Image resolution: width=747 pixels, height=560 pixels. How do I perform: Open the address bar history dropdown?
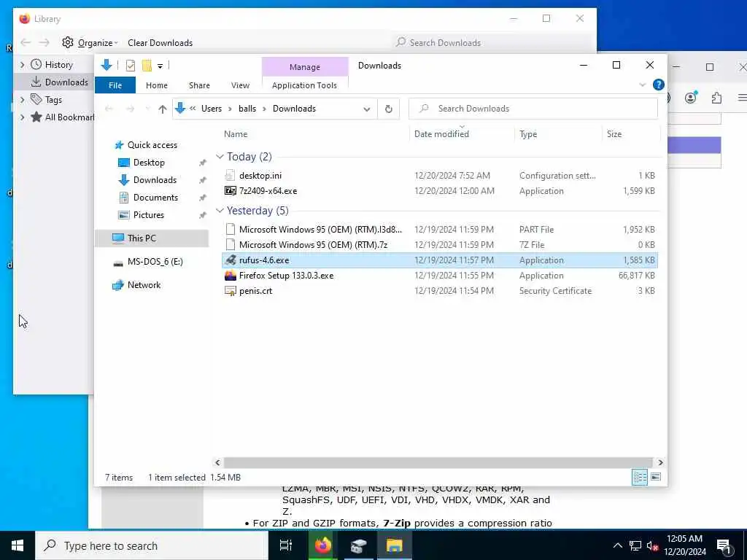pyautogui.click(x=367, y=109)
